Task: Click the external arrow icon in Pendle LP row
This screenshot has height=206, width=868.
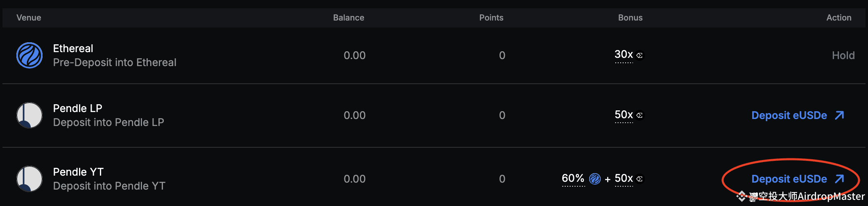Action: tap(839, 115)
